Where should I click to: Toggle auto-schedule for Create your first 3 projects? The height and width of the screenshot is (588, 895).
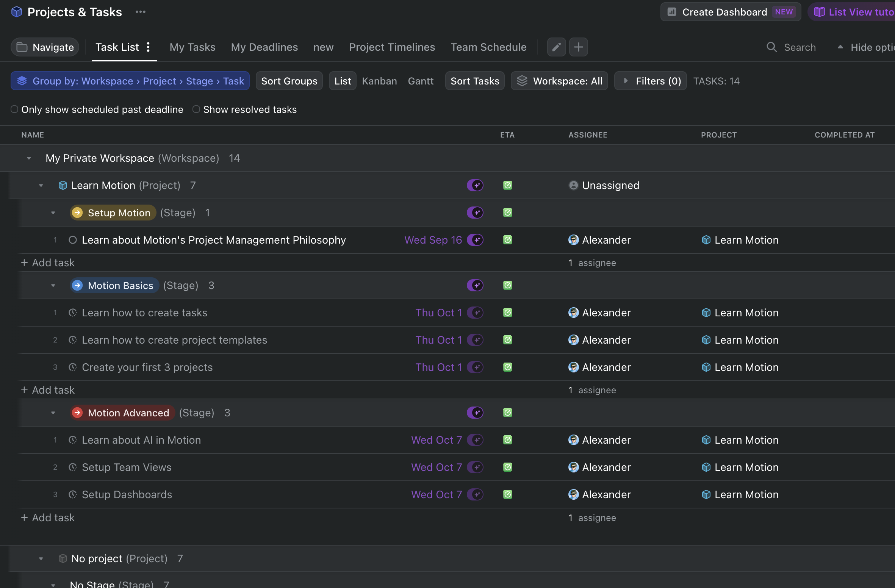pyautogui.click(x=475, y=367)
